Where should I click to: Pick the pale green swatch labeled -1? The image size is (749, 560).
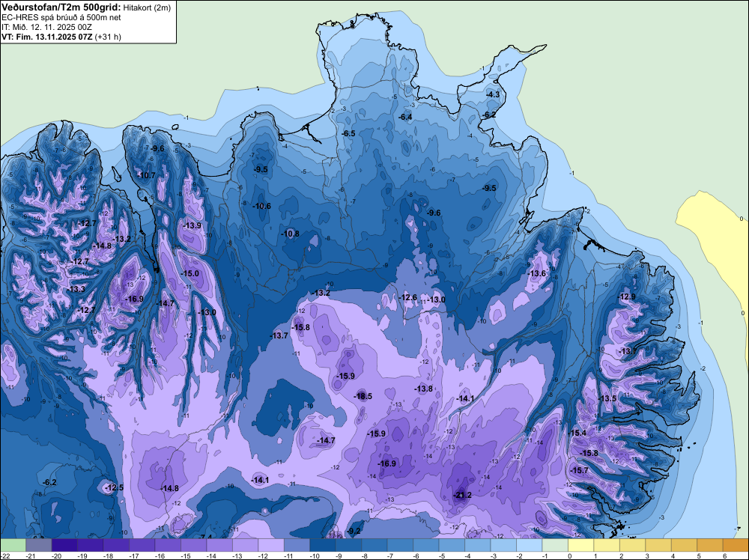pos(554,545)
